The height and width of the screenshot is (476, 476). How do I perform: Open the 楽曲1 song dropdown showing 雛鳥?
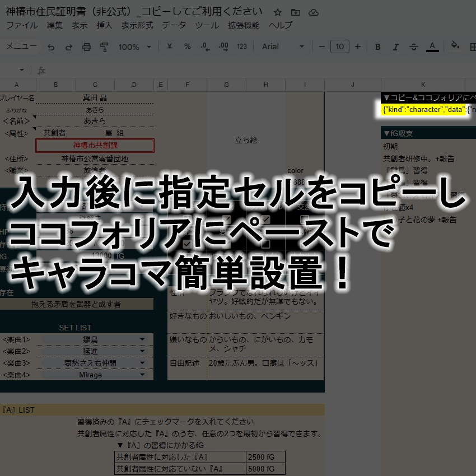(x=143, y=339)
